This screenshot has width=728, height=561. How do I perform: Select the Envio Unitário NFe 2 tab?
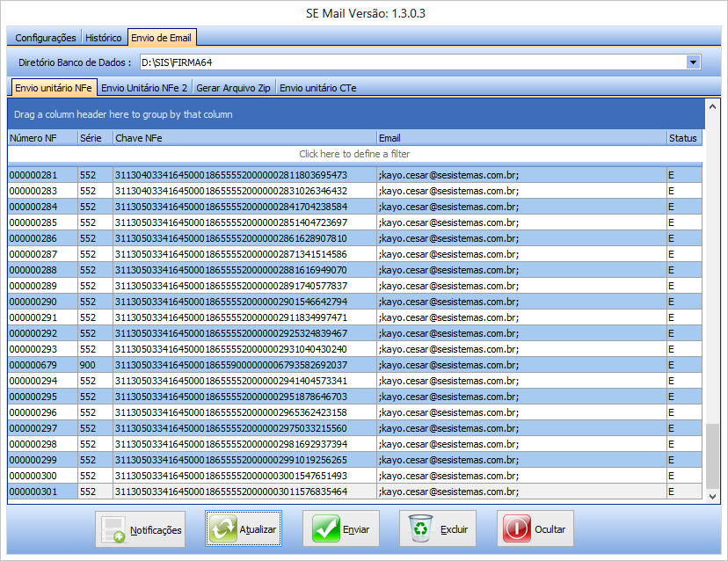(144, 88)
